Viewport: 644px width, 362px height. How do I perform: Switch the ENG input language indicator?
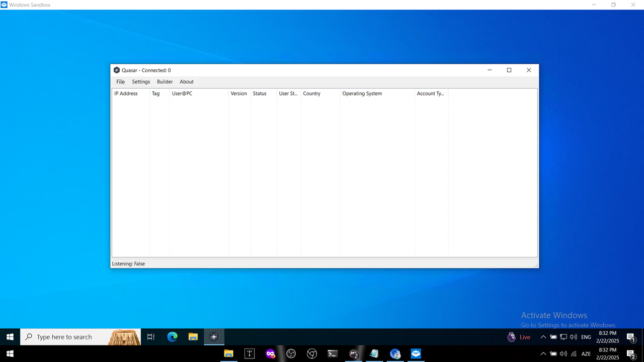586,337
